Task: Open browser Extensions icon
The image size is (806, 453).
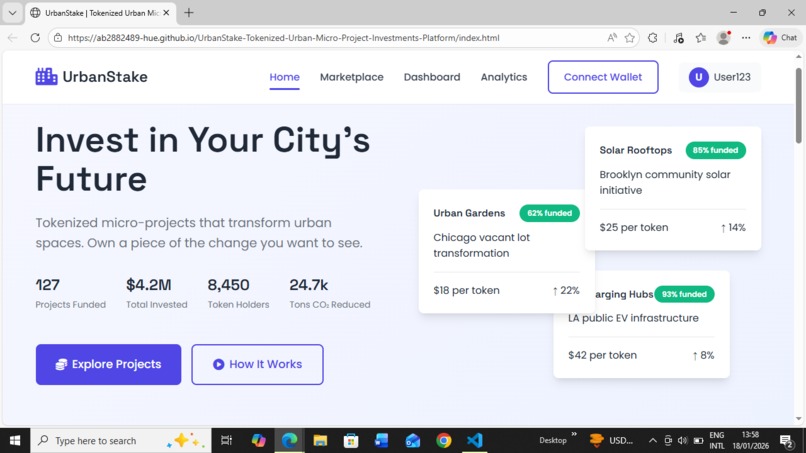Action: pos(652,38)
